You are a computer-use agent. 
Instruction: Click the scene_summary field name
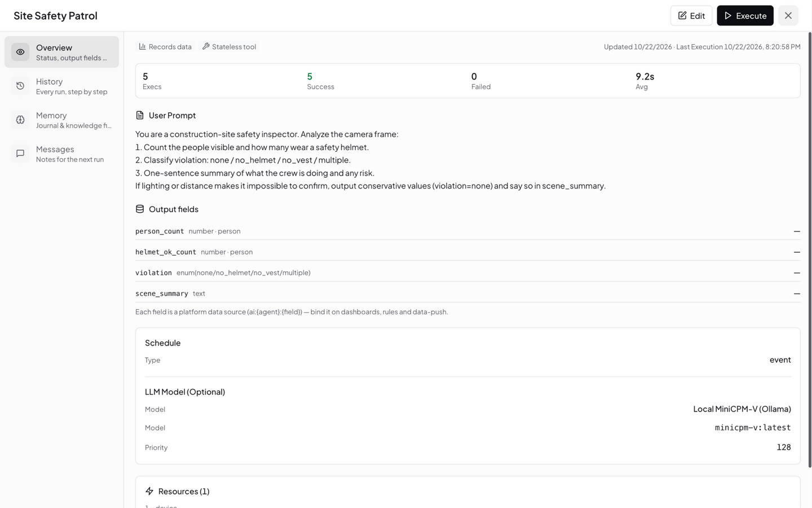[x=162, y=294]
